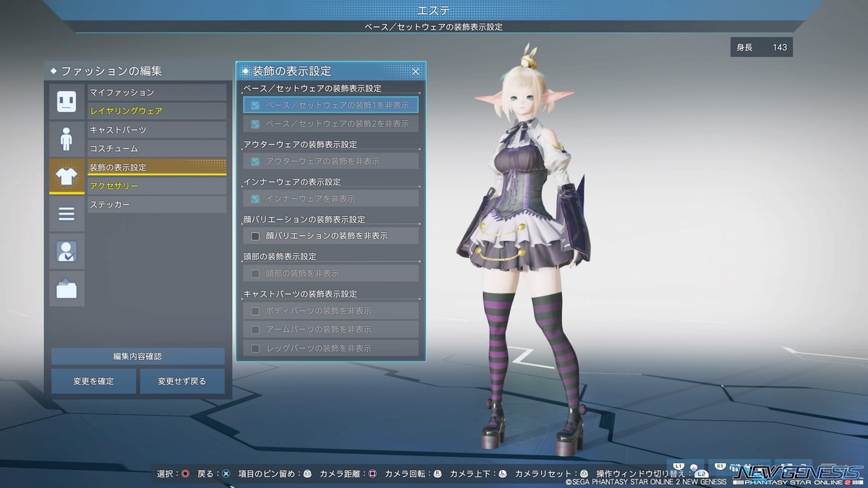Select 装飾の表示設定 menu item
The height and width of the screenshot is (488, 868).
(x=157, y=167)
